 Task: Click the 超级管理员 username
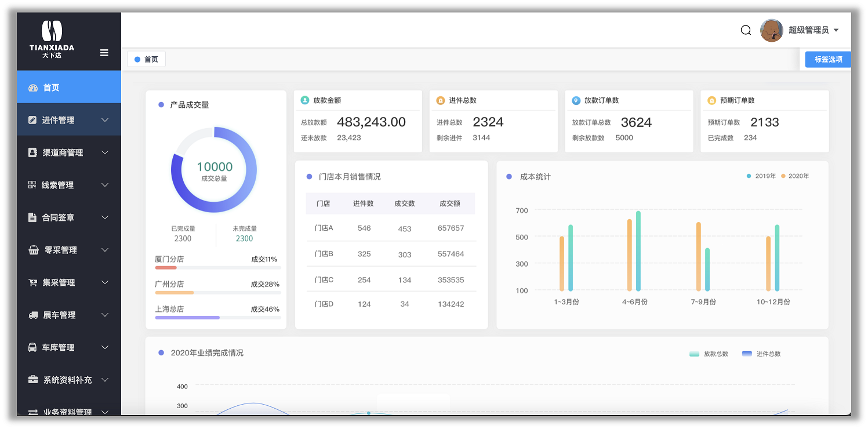[808, 30]
